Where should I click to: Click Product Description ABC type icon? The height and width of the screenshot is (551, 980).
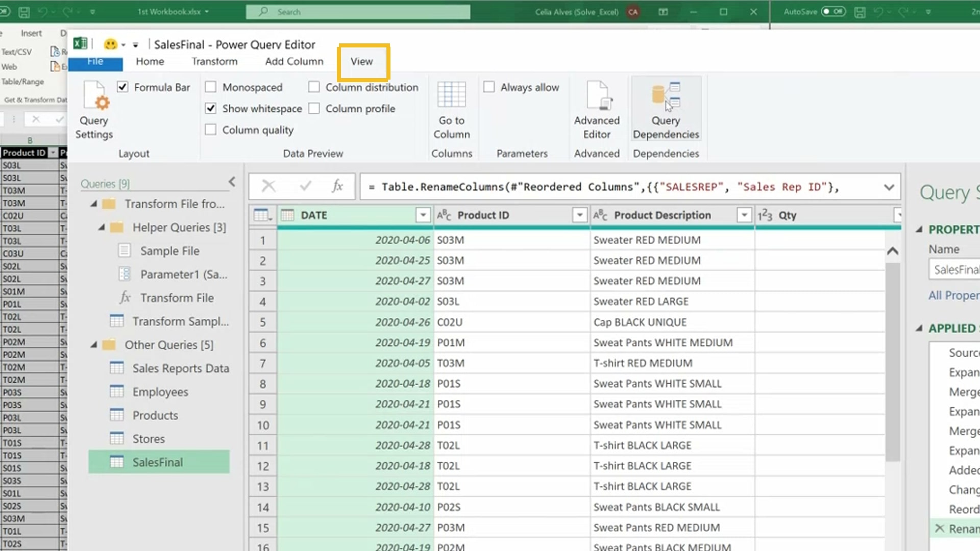click(600, 215)
